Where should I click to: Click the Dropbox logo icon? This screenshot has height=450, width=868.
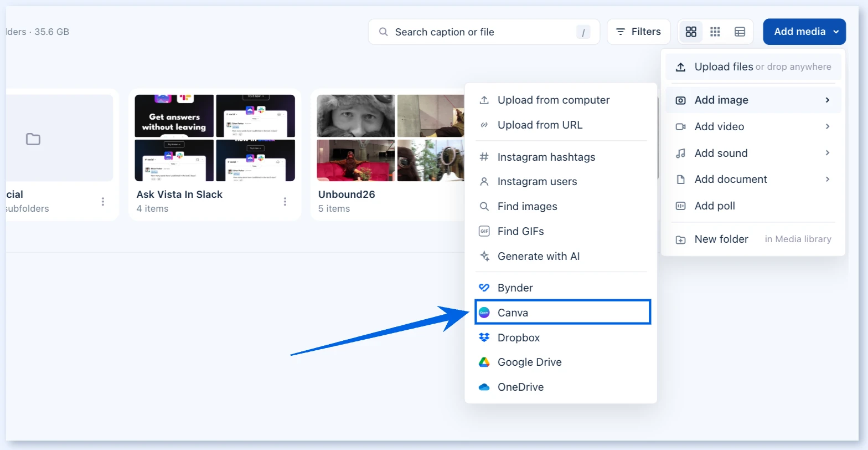[x=484, y=337]
